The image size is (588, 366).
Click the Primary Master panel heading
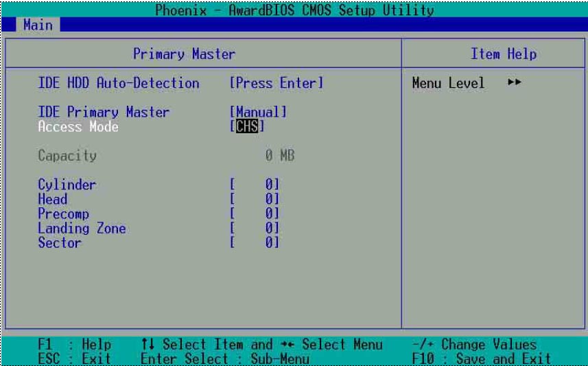(x=184, y=54)
